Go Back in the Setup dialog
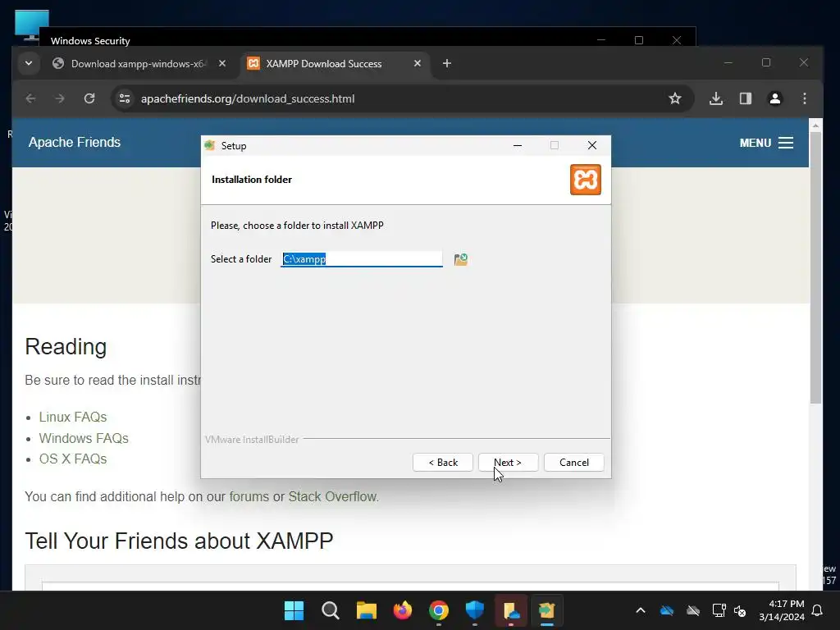 443,463
